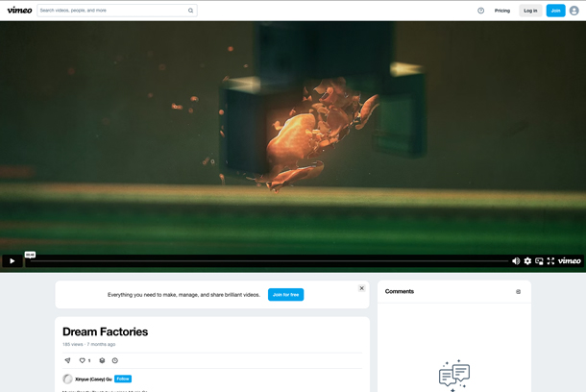Click the video progress bar

click(269, 260)
